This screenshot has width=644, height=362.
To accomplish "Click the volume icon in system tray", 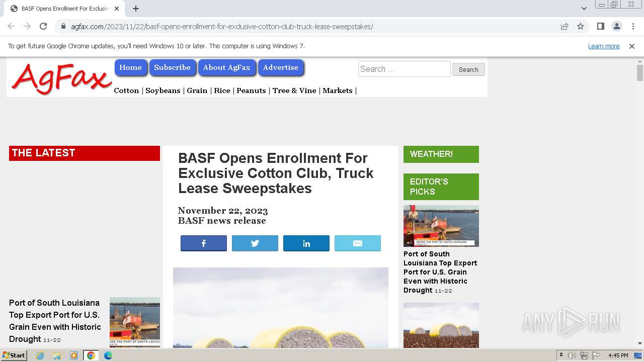I will [572, 355].
